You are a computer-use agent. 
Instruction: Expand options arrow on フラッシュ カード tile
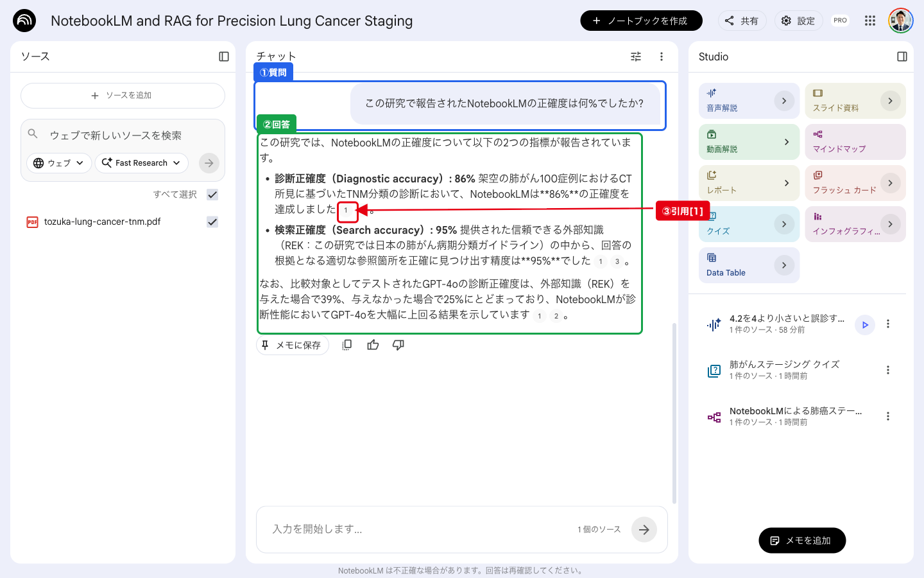[x=890, y=183]
